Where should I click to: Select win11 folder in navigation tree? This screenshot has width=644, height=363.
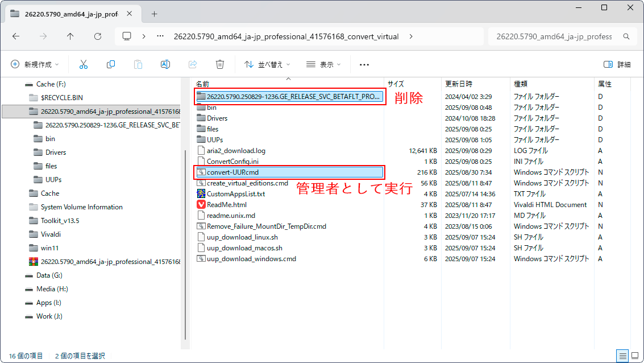[x=49, y=248]
